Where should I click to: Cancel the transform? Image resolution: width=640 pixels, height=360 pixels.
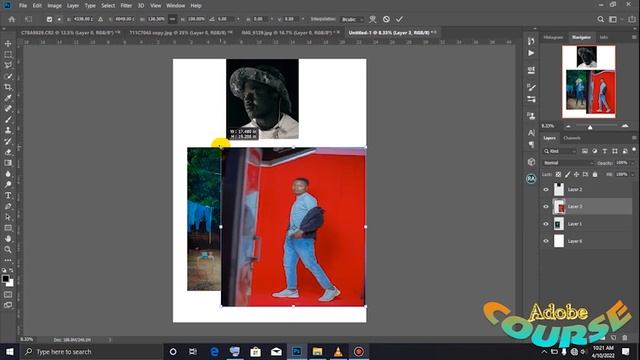pyautogui.click(x=386, y=19)
